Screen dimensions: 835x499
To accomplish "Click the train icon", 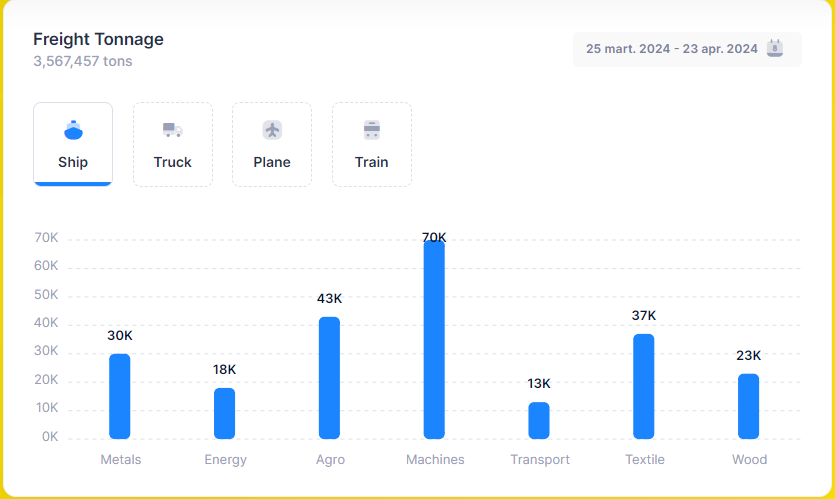I will click(x=372, y=130).
